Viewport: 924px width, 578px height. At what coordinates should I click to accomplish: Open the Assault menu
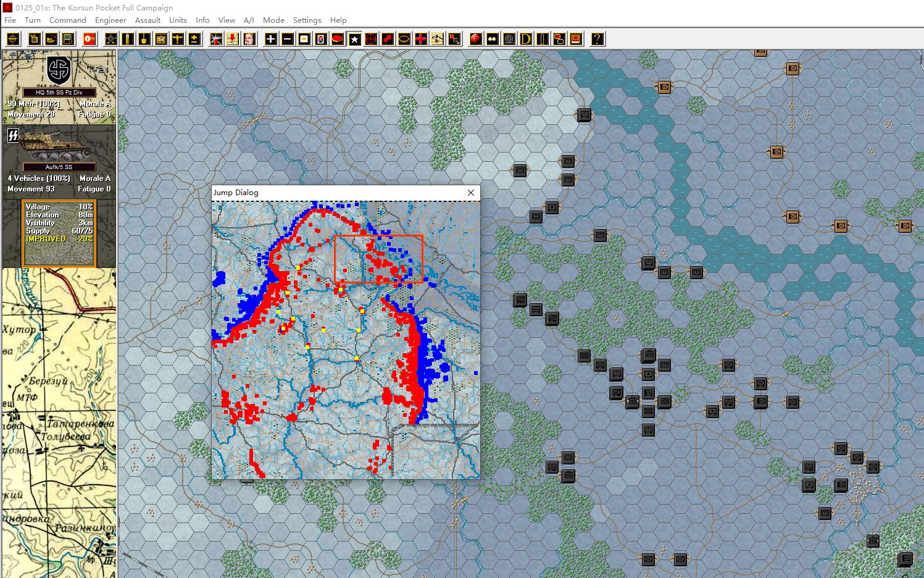[148, 20]
